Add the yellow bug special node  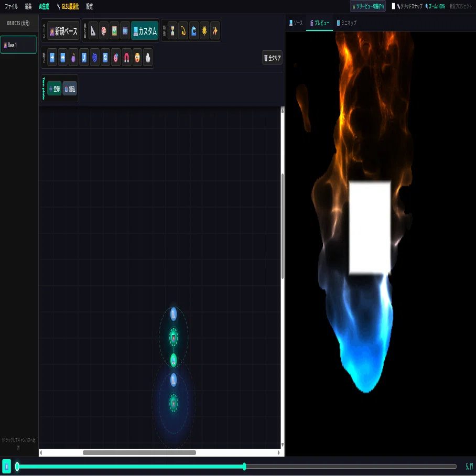204,30
